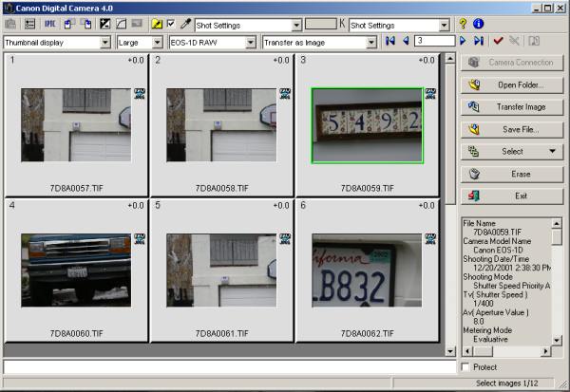Click the yellow highlight pen toolbar icon

point(157,25)
